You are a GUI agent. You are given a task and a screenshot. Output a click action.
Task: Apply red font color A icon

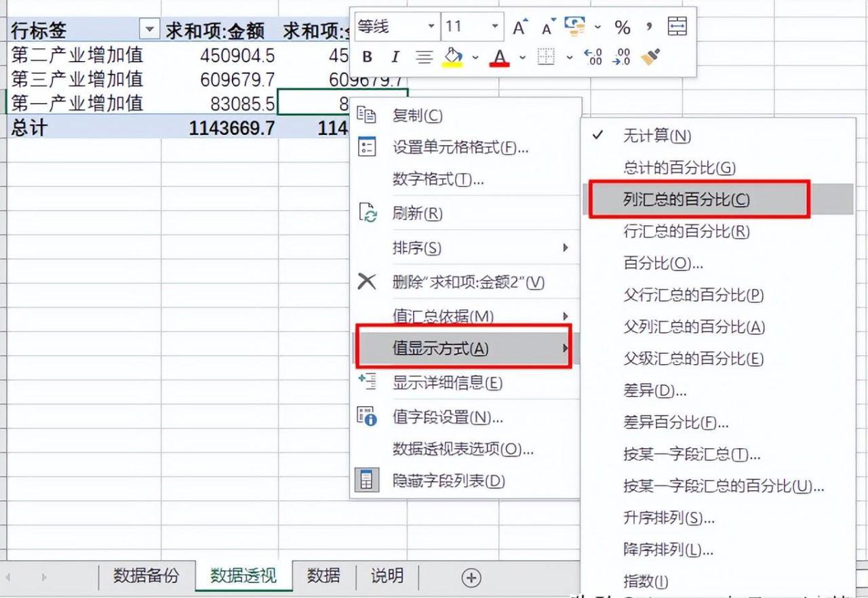pyautogui.click(x=500, y=57)
